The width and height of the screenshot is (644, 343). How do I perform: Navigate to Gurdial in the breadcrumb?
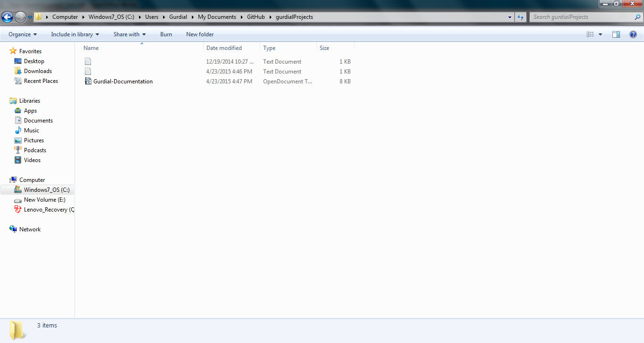178,17
